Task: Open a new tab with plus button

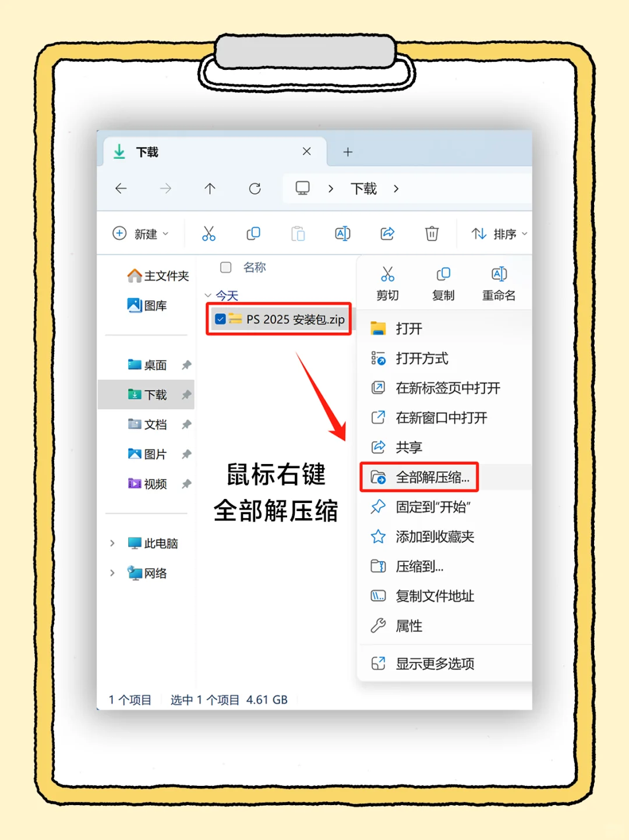Action: [x=348, y=152]
